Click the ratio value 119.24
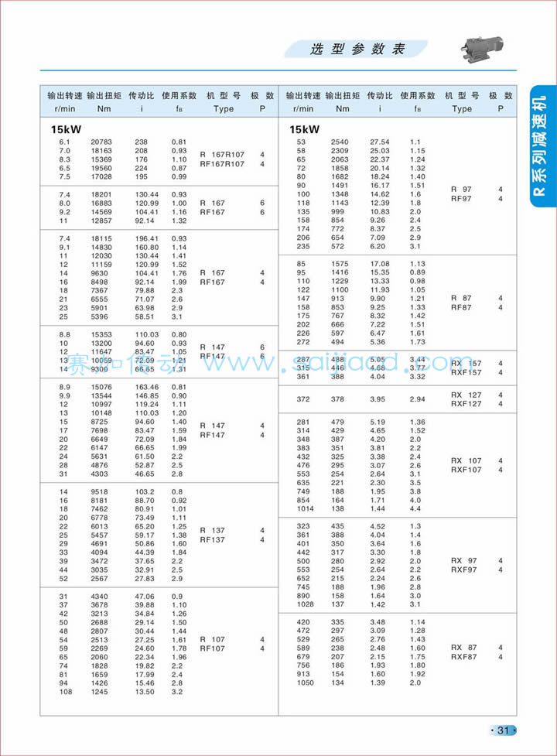Viewport: 557px width, 756px height. 146,404
